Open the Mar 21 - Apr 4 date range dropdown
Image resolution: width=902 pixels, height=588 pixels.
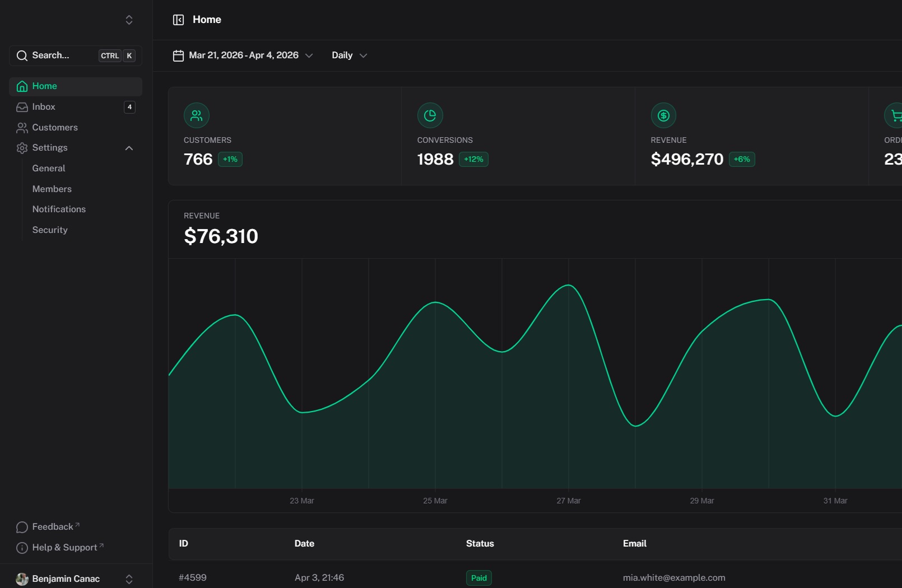[x=243, y=55]
